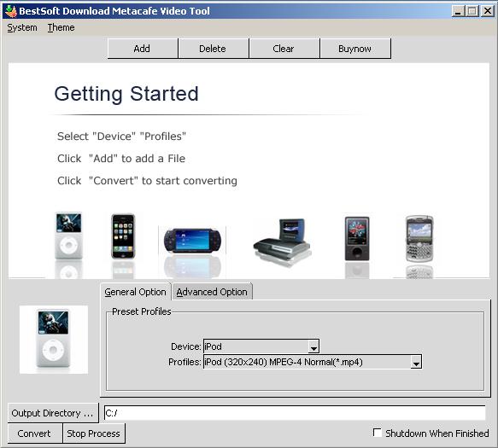498x448 pixels.
Task: Click the Output Directory button
Action: [x=53, y=413]
